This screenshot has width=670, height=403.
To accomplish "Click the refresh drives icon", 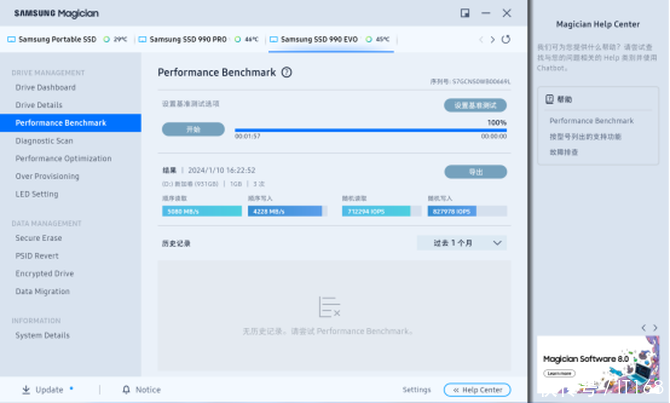I will (x=506, y=39).
